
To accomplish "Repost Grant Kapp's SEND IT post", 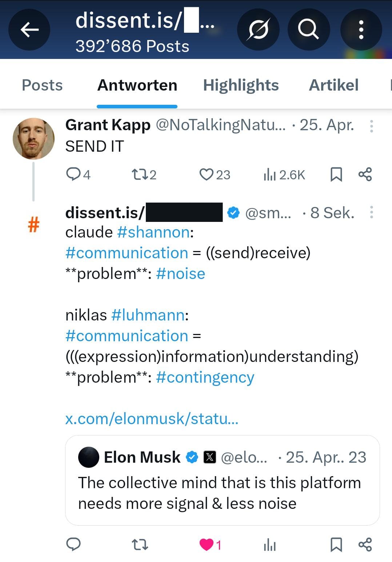I will coord(139,175).
